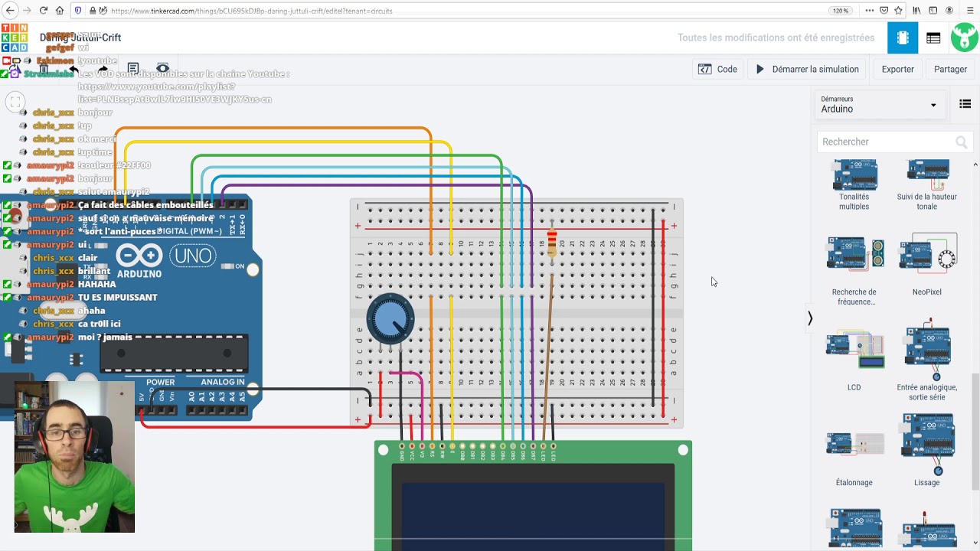Open the notes tool
Viewport: 980px width, 551px height.
tap(133, 69)
